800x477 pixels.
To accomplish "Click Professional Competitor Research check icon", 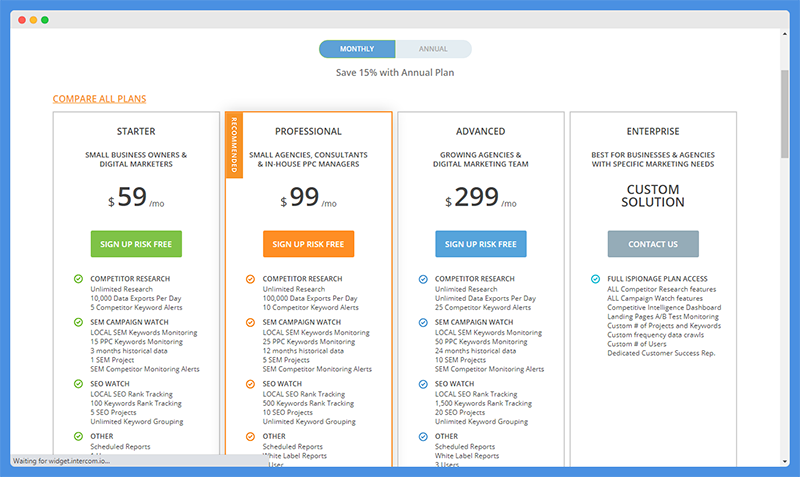I will pyautogui.click(x=250, y=279).
